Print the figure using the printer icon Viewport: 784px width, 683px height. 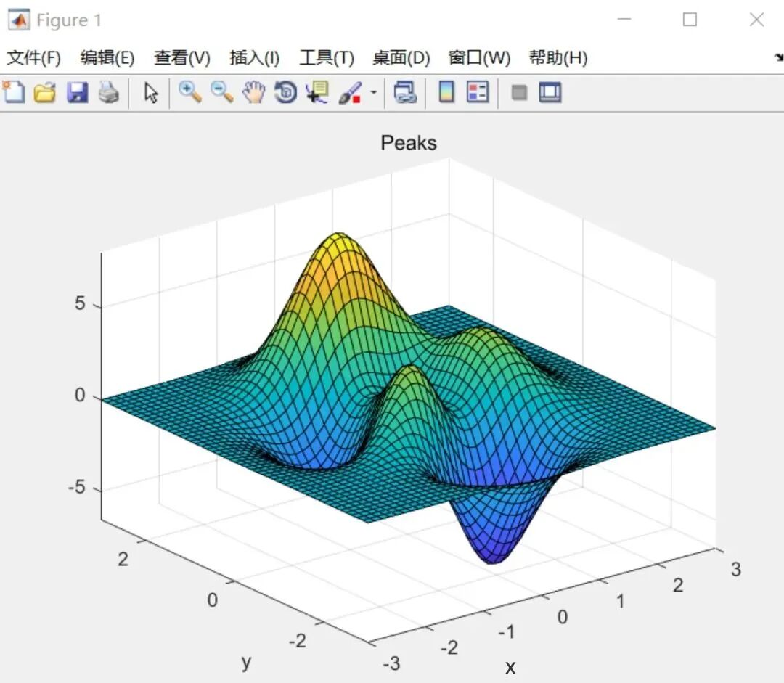(x=109, y=92)
